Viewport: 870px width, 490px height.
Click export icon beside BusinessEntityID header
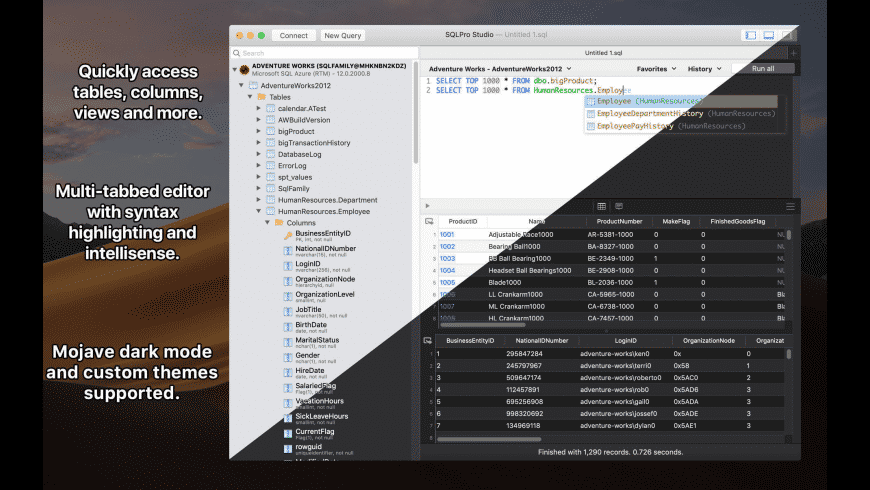tap(427, 341)
